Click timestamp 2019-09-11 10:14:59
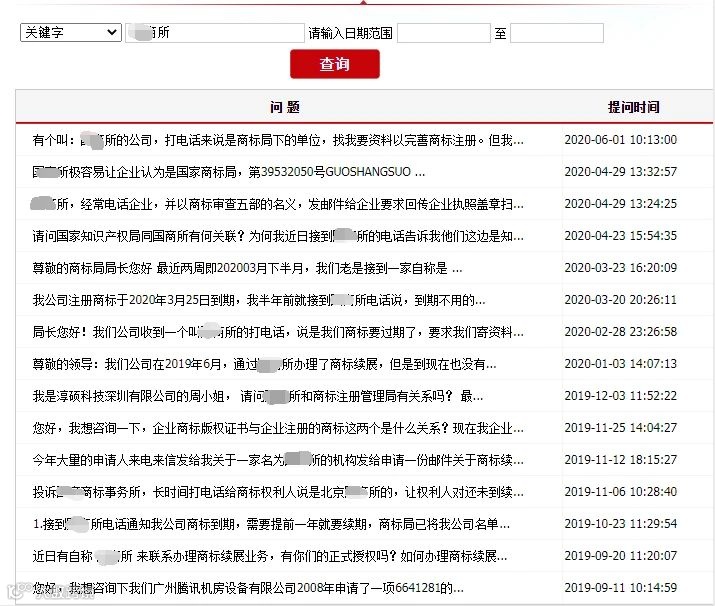The height and width of the screenshot is (606, 715). [621, 587]
